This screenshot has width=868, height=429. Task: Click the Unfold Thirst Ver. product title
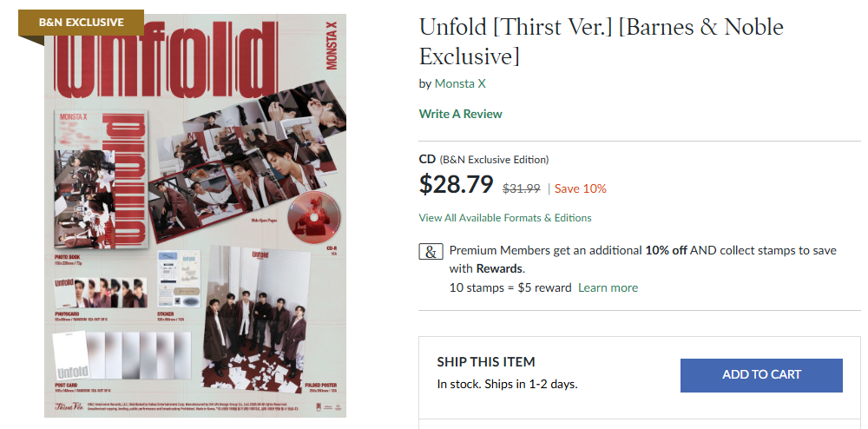[x=601, y=42]
